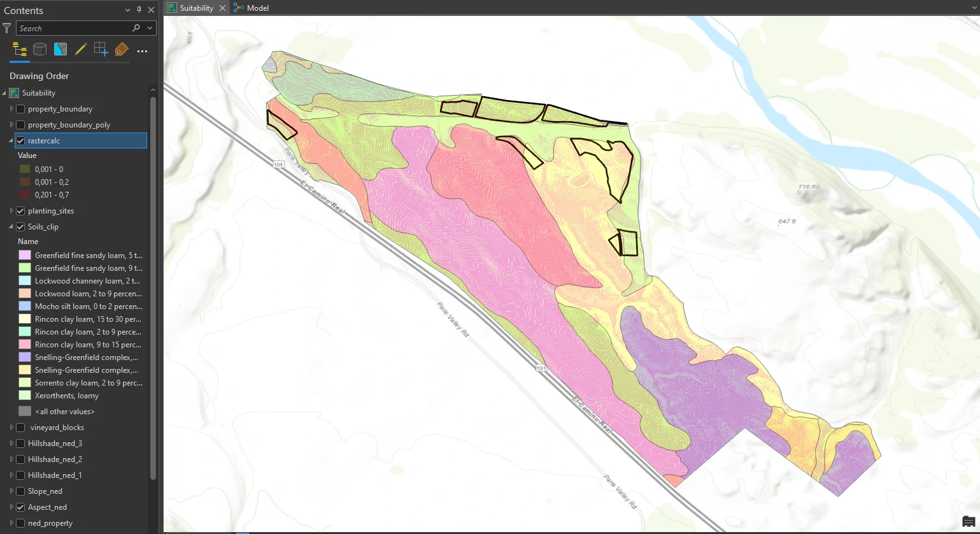
Task: Select List By Data Source cylinder icon
Action: coord(39,50)
